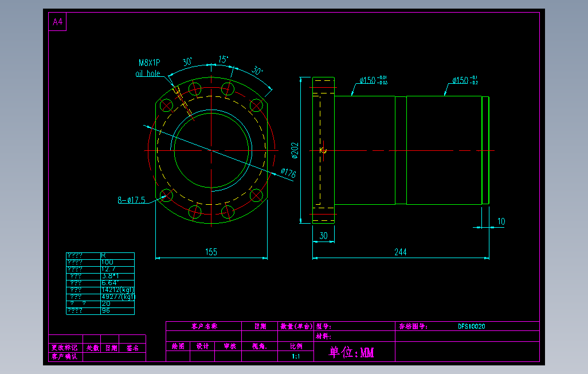Click the 比例 scale header
The image size is (588, 374).
click(296, 346)
